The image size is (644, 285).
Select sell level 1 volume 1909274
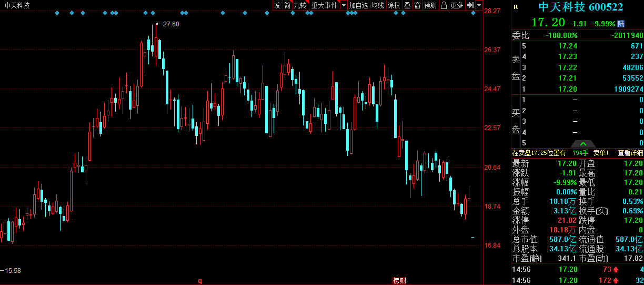pos(629,89)
